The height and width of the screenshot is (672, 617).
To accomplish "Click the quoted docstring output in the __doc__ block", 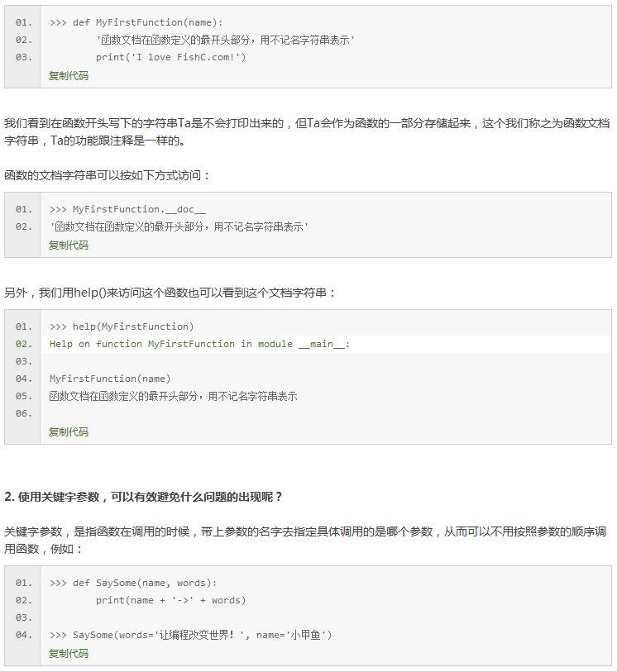I will tap(179, 226).
